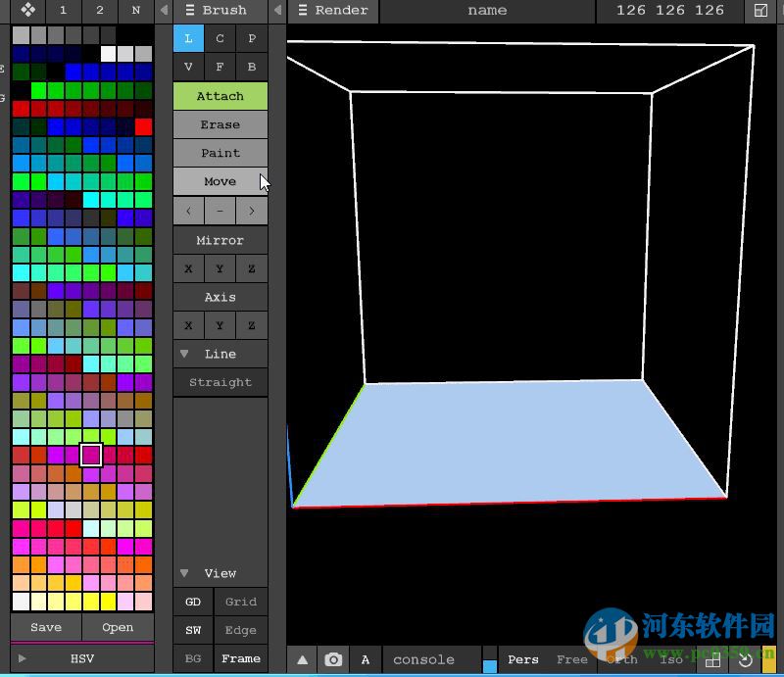Click the camera snapshot icon

click(x=333, y=659)
